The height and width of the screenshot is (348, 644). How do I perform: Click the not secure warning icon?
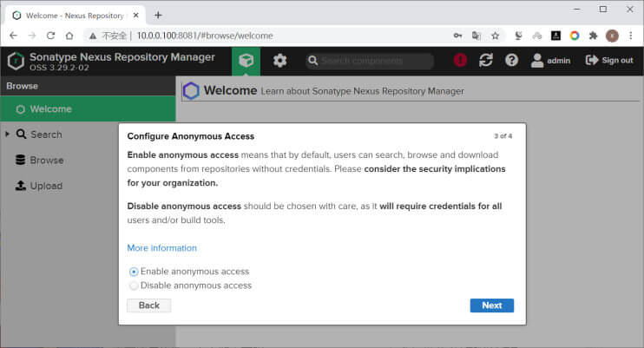point(93,36)
